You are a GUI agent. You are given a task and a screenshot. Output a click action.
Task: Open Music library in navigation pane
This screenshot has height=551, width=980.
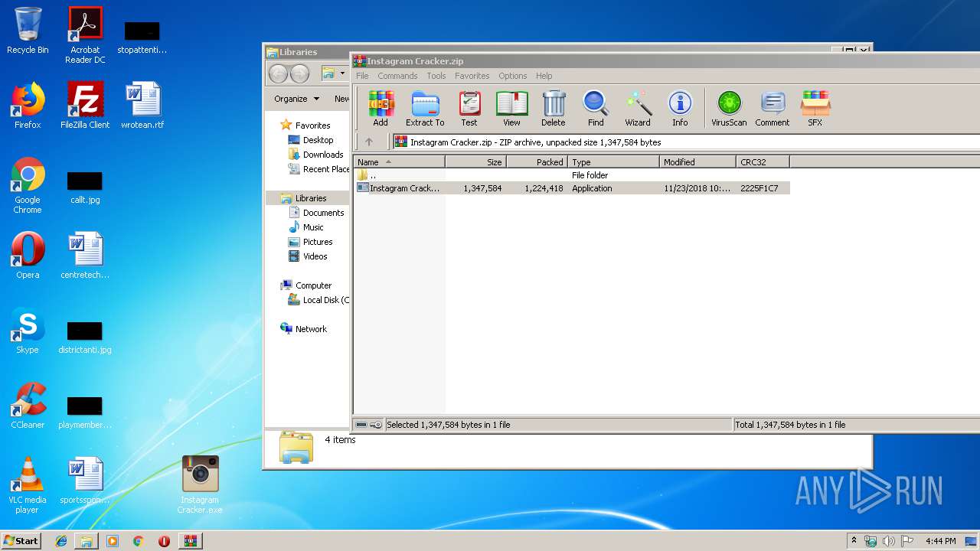coord(306,227)
